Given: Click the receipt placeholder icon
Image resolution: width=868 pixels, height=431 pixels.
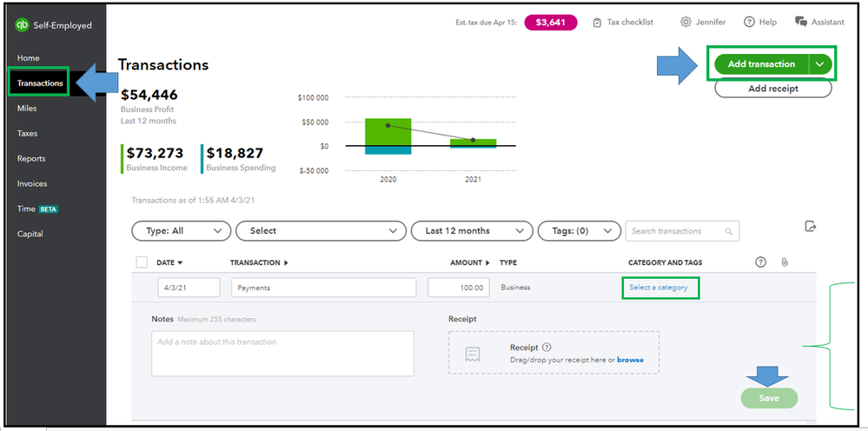Looking at the screenshot, I should tap(473, 354).
